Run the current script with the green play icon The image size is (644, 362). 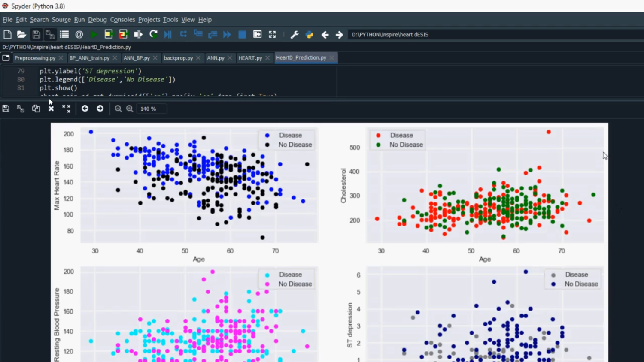tap(94, 34)
